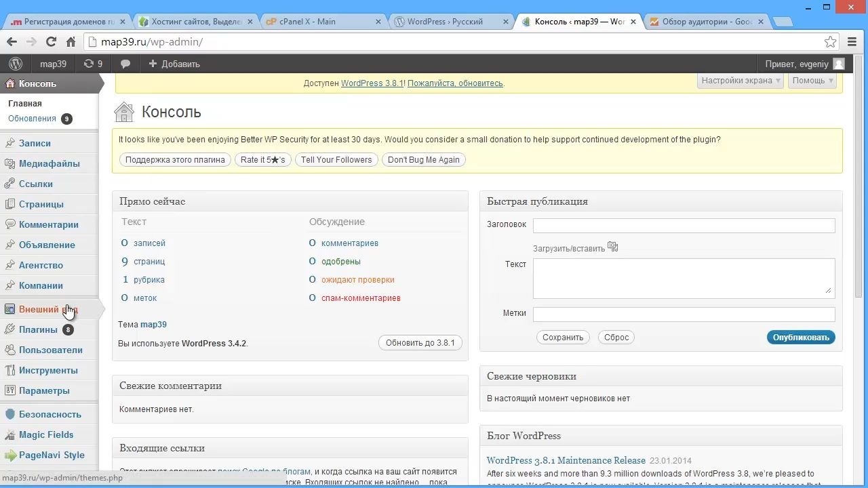Open the map39 site name menu
The height and width of the screenshot is (488, 868).
tap(53, 64)
